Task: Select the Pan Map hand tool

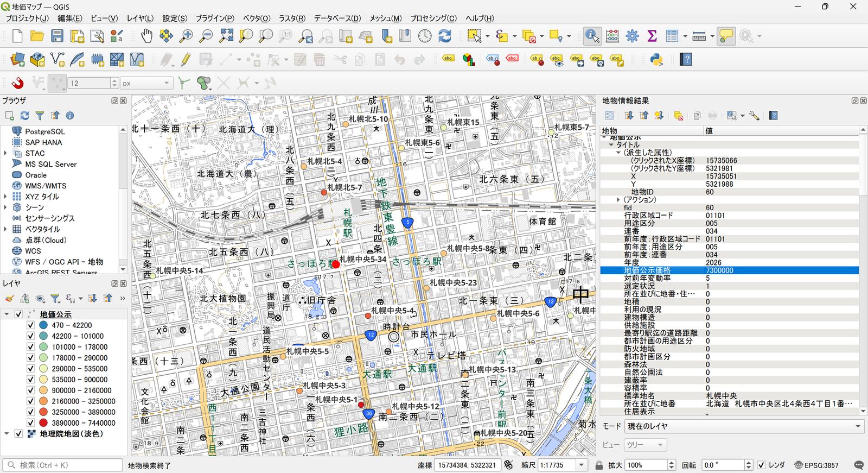Action: tap(146, 36)
